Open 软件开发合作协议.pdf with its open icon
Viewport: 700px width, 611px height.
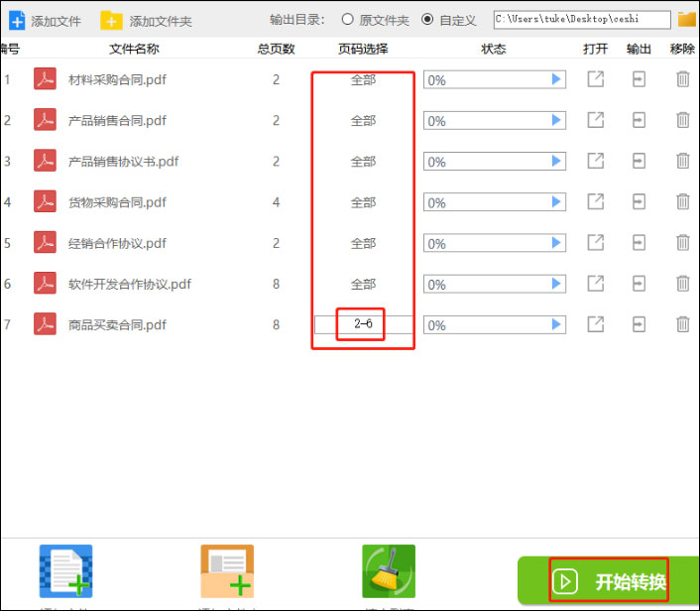(595, 283)
